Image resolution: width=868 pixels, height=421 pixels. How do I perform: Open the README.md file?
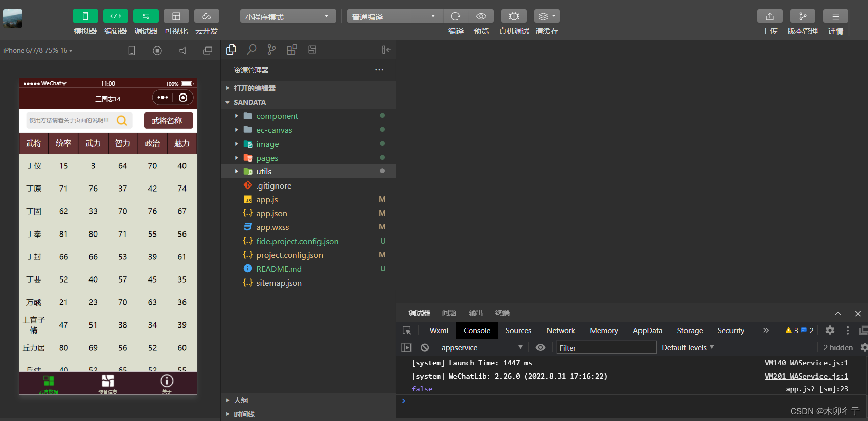click(308, 269)
